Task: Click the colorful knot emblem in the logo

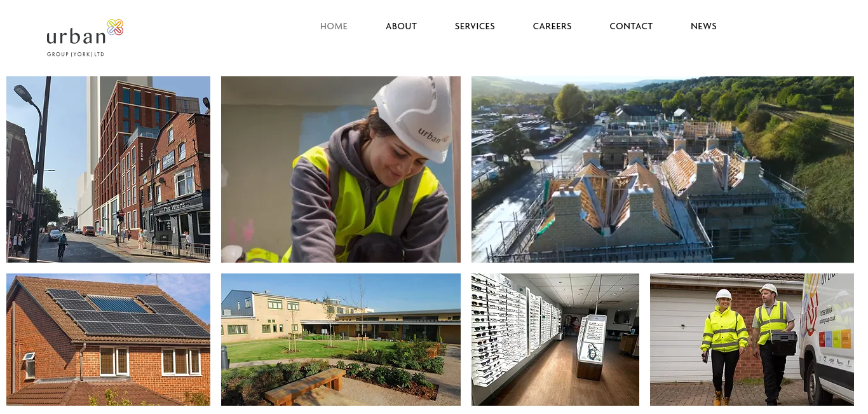Action: (x=115, y=27)
